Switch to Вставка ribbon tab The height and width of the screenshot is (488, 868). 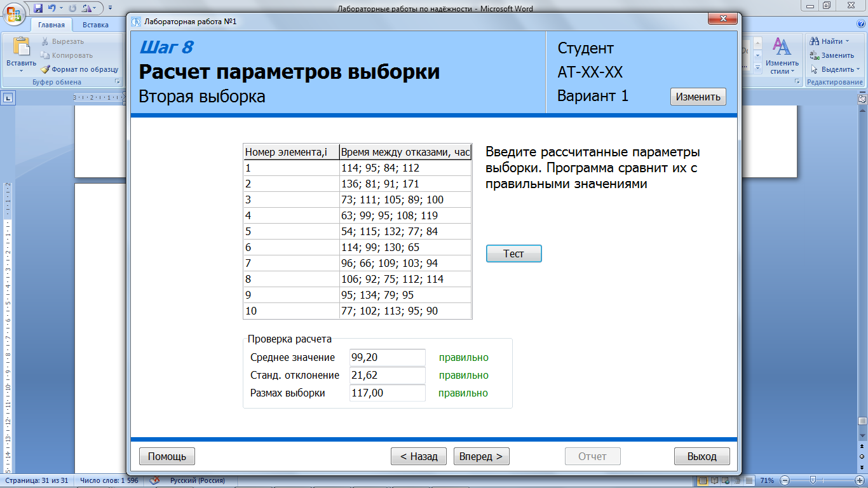pyautogui.click(x=95, y=25)
